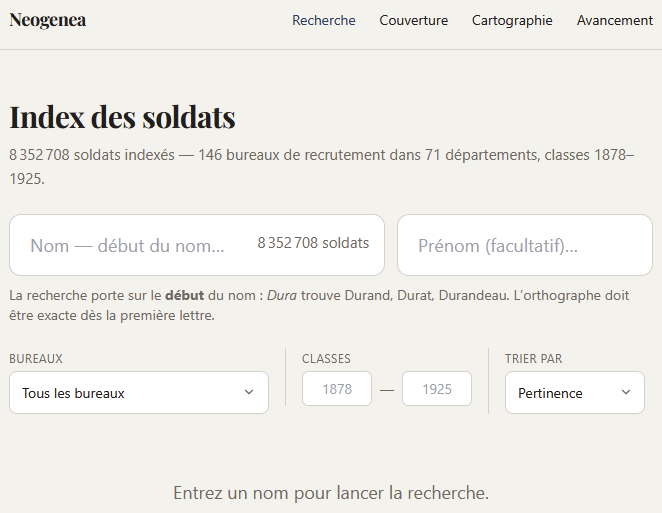The height and width of the screenshot is (513, 662).
Task: Click the end class year 1925 field
Action: 437,388
